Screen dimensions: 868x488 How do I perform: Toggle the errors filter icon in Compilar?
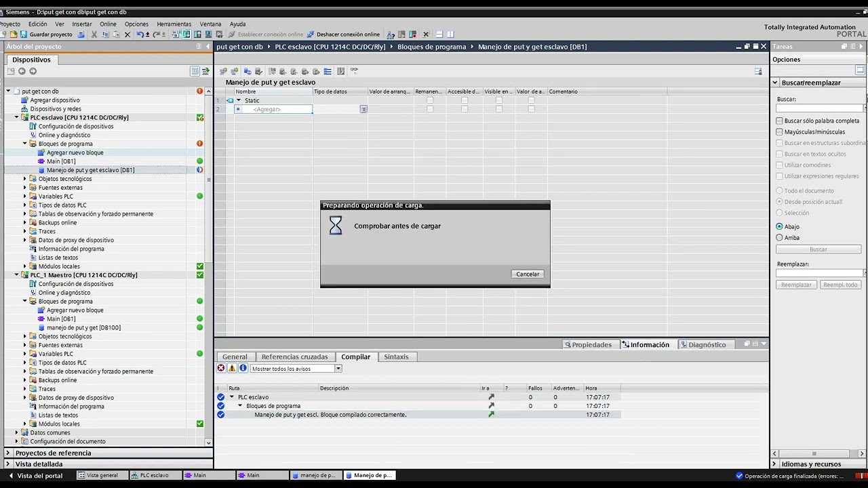click(221, 368)
